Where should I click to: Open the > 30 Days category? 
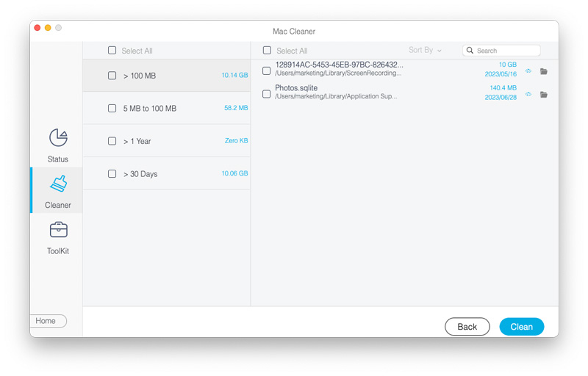pyautogui.click(x=167, y=174)
